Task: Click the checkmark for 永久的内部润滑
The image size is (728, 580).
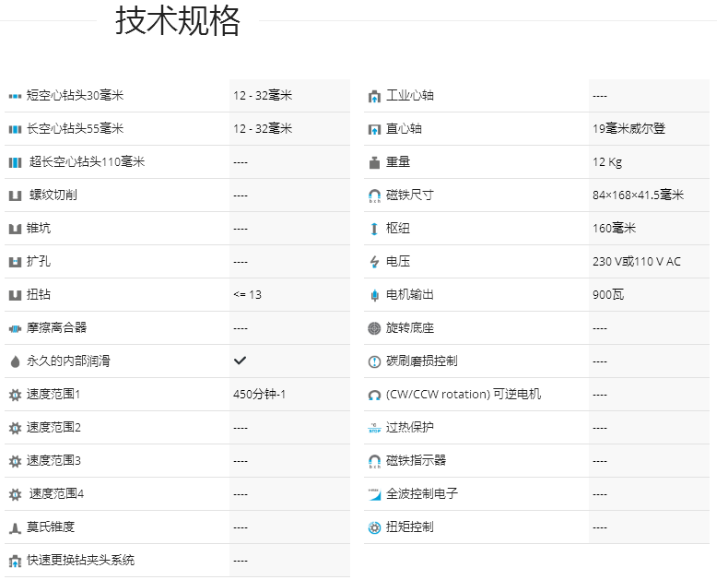Action: (241, 361)
